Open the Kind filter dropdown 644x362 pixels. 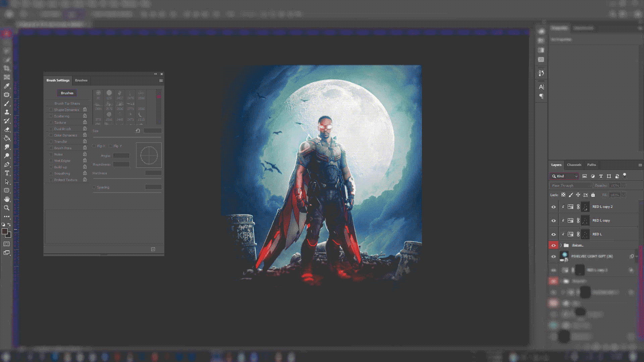click(x=565, y=176)
